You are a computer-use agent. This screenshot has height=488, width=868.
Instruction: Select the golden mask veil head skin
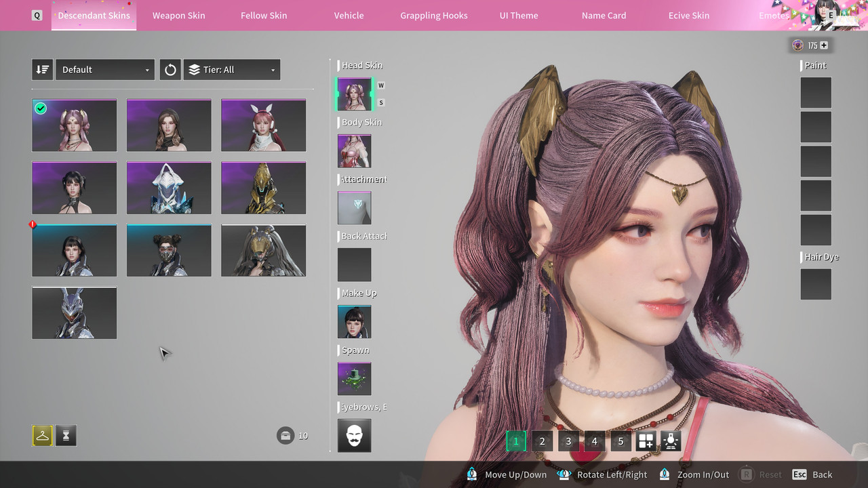tap(263, 250)
